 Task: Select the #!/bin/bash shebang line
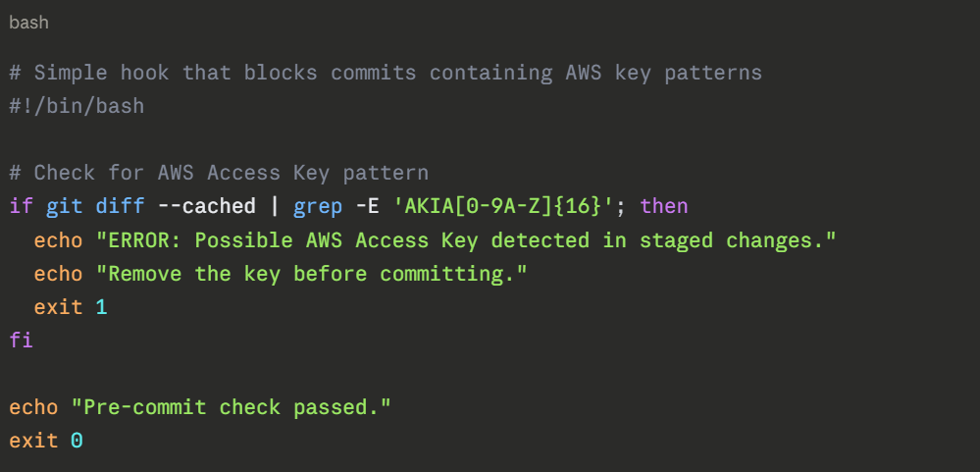coord(77,106)
